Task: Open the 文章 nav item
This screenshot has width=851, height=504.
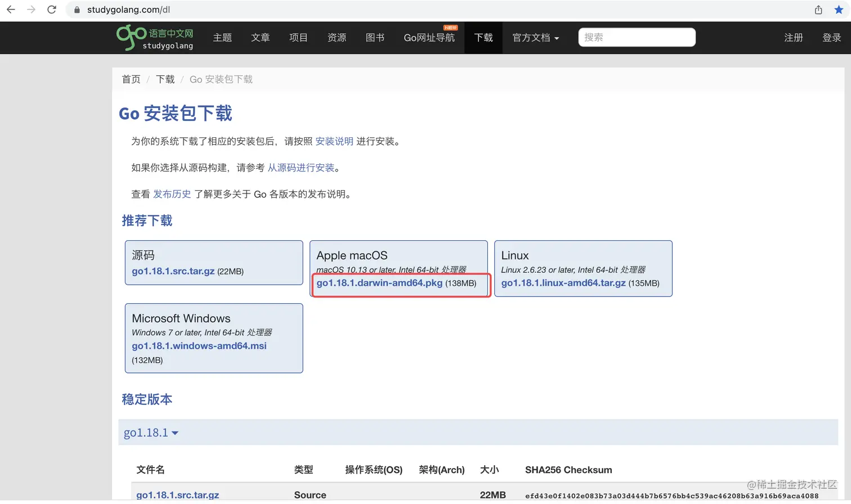Action: 260,38
